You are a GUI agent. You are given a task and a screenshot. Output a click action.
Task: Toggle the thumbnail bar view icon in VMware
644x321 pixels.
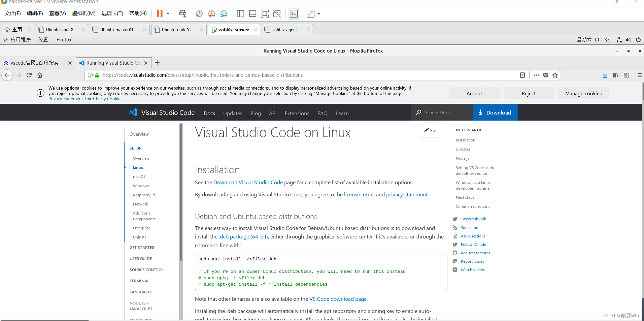click(252, 14)
